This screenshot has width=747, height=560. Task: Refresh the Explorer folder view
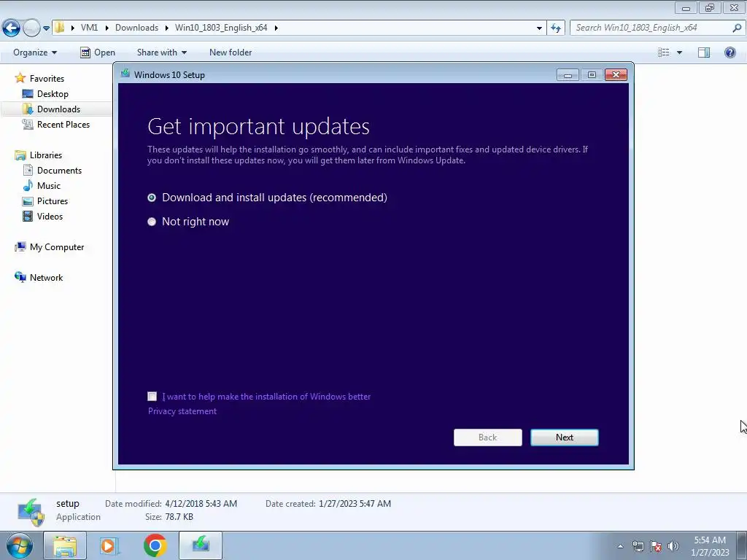point(556,28)
